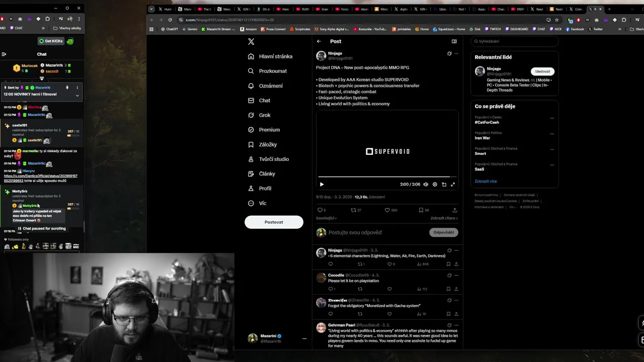The image size is (644, 362).
Task: Follow Ninjago with Sledovat button
Action: (x=542, y=71)
